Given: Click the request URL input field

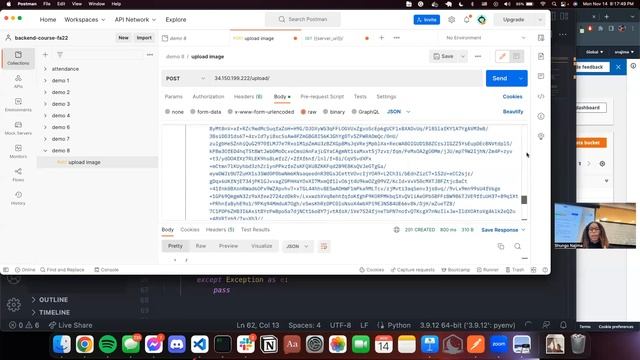Looking at the screenshot, I should tap(346, 78).
